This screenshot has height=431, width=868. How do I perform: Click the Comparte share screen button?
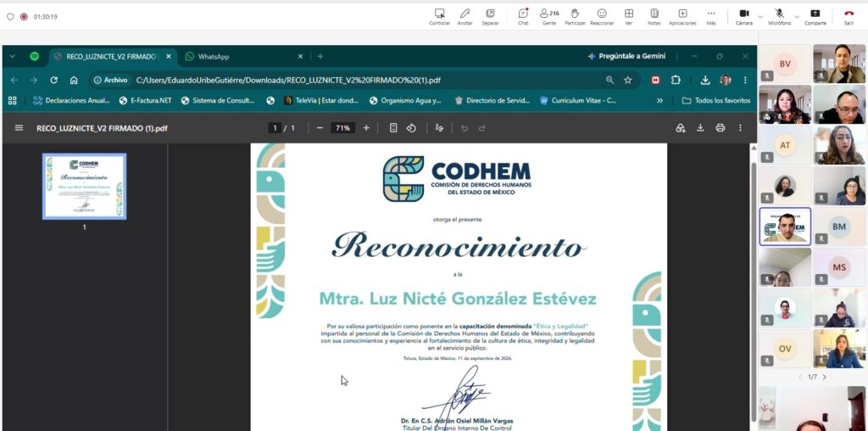[815, 16]
